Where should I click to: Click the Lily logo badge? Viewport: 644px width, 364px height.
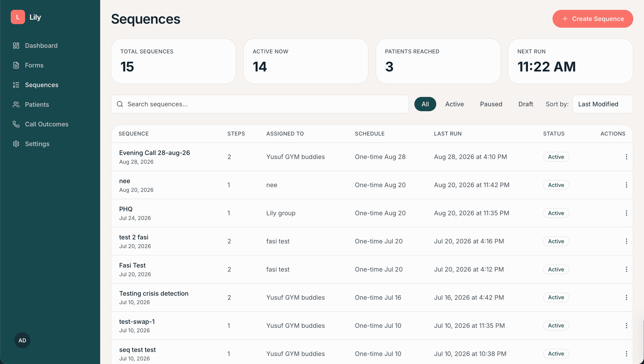[x=18, y=17]
